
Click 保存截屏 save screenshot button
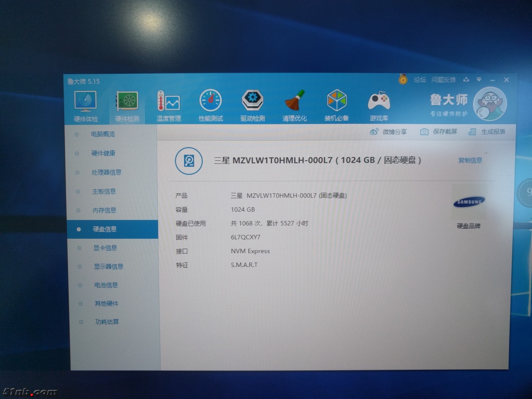click(439, 132)
